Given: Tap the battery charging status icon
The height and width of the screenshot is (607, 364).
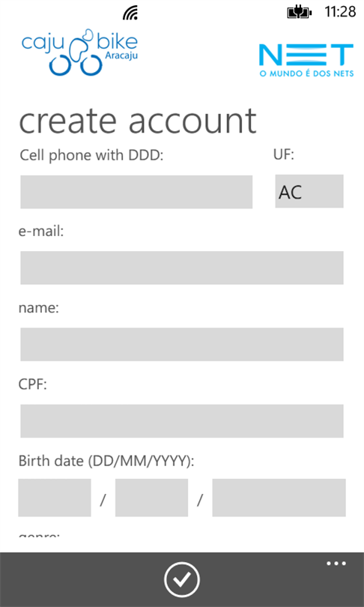Looking at the screenshot, I should tap(299, 13).
